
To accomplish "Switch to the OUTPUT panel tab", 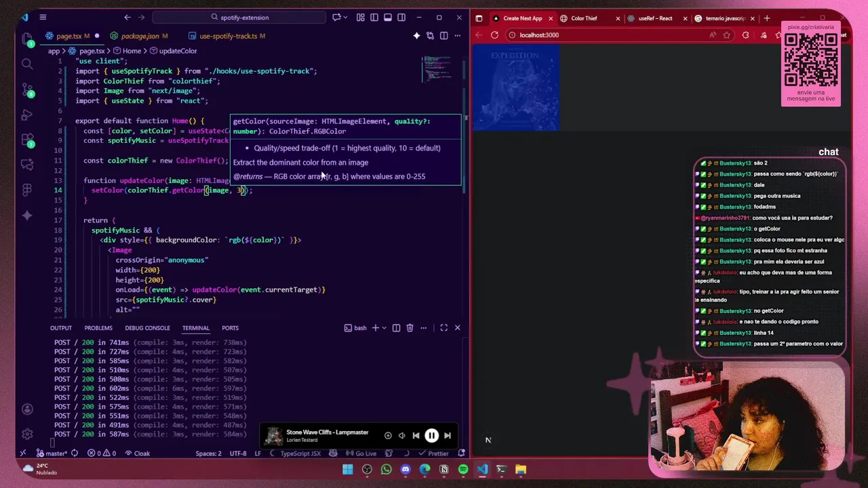I will click(x=61, y=328).
